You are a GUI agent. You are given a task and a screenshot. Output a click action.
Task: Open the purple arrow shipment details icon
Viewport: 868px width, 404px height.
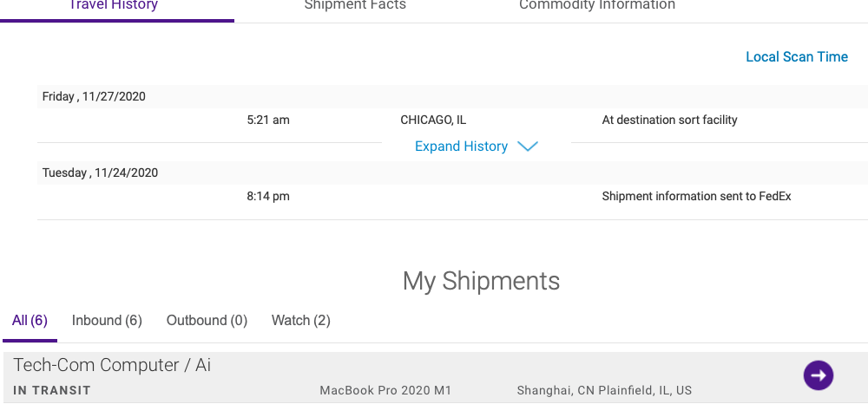[818, 375]
